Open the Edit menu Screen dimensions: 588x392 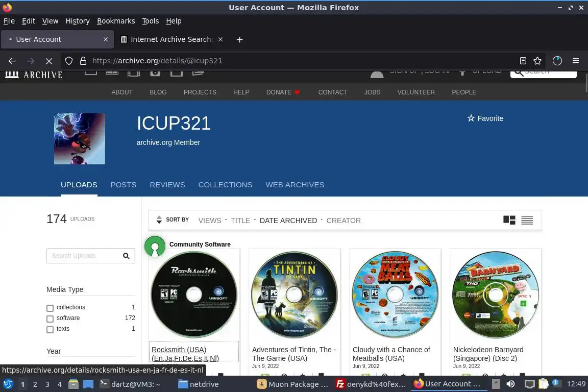[x=29, y=21]
